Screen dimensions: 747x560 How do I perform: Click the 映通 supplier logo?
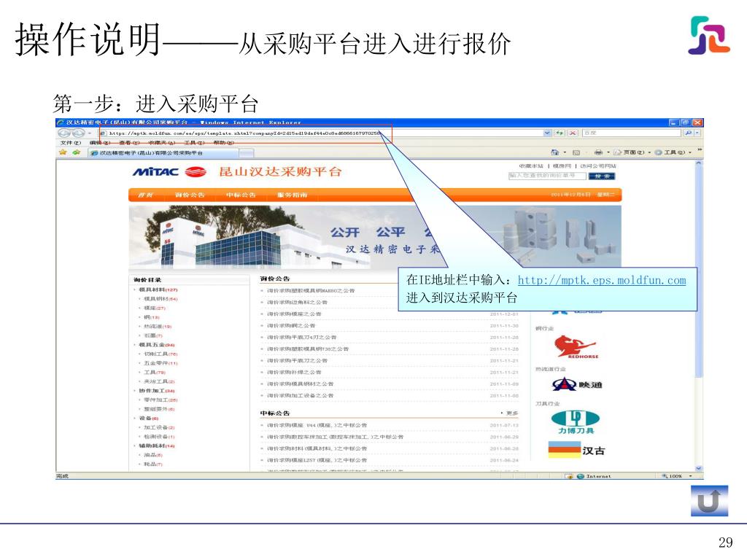point(577,384)
